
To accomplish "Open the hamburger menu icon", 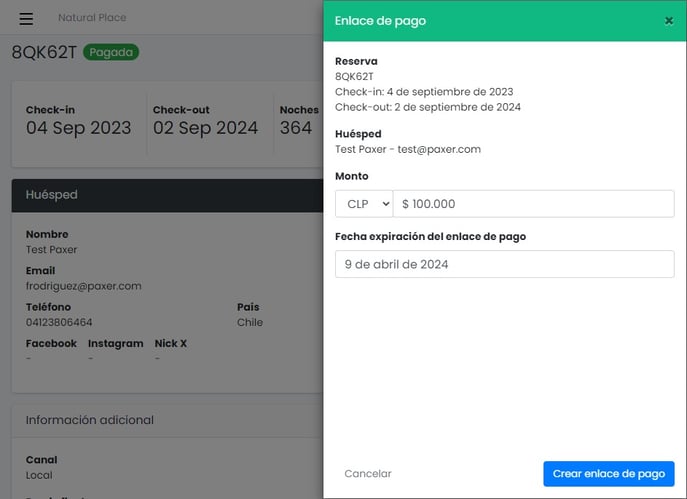I will 26,18.
